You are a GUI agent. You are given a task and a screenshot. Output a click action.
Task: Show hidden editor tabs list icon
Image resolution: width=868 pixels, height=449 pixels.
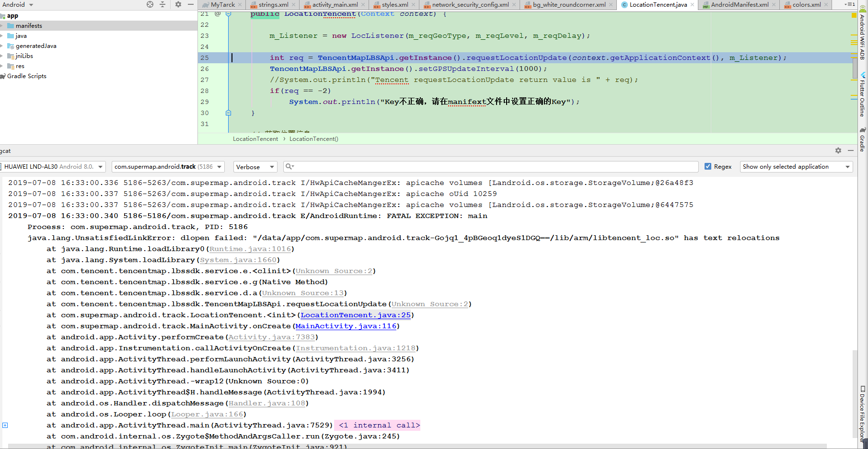coord(850,4)
